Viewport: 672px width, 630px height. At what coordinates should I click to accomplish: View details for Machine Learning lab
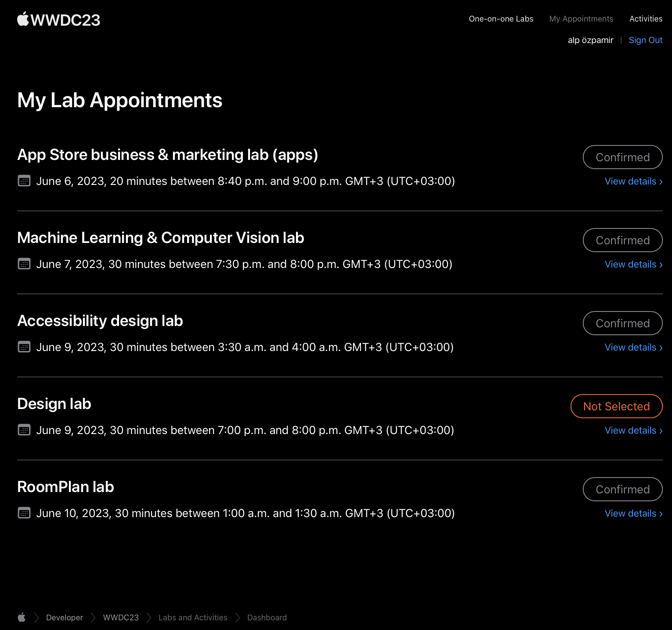coord(633,264)
